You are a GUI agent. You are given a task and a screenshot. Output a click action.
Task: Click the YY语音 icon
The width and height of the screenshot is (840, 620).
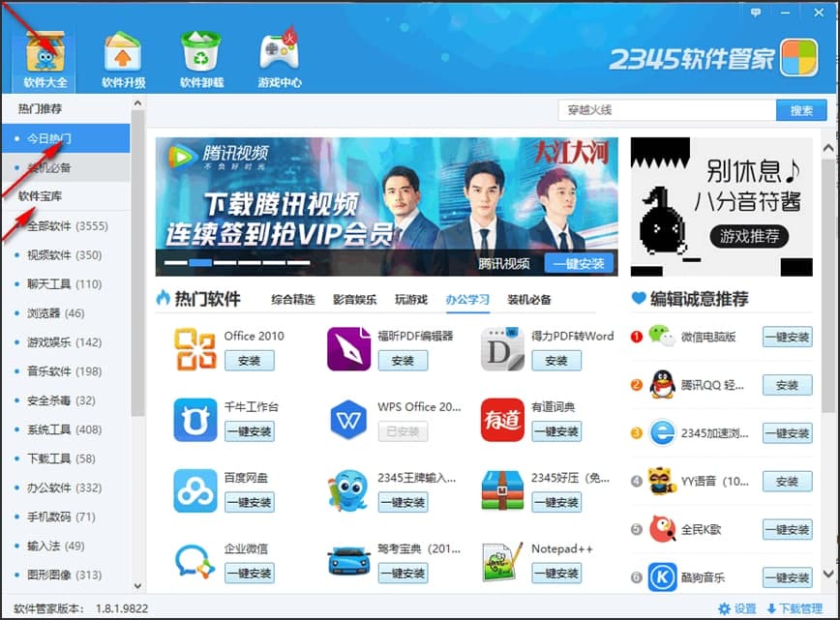click(x=662, y=482)
